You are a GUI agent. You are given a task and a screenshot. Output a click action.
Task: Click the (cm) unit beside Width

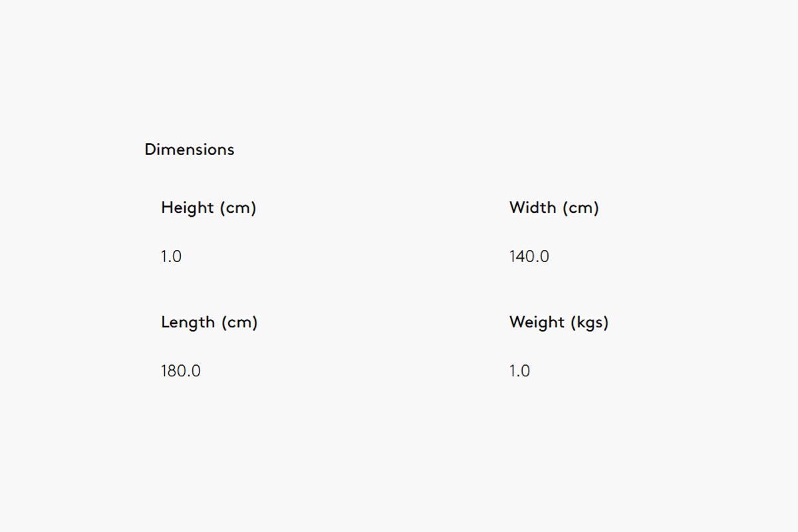(581, 208)
